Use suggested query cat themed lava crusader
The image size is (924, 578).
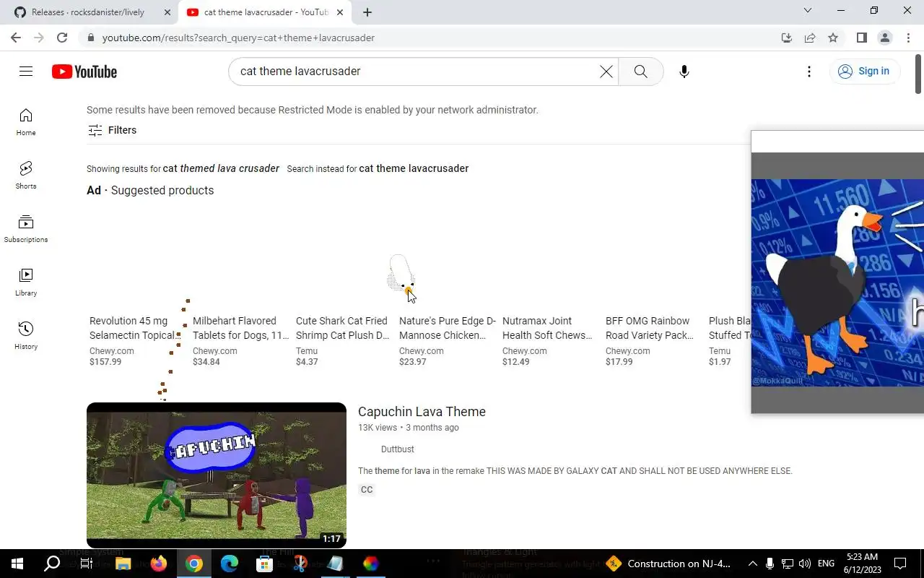point(221,168)
